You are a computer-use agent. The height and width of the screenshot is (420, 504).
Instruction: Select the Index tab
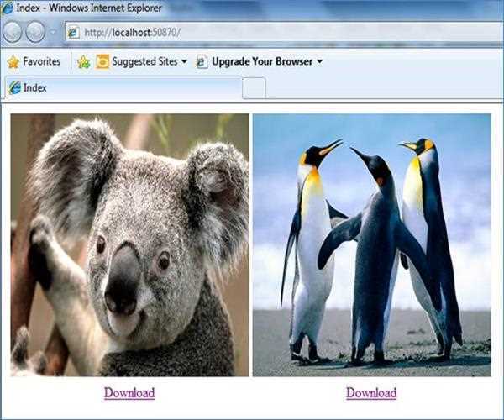coord(123,87)
